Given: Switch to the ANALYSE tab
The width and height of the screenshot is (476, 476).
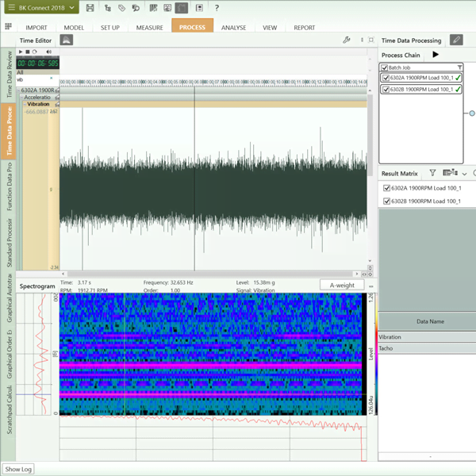Looking at the screenshot, I should click(233, 27).
